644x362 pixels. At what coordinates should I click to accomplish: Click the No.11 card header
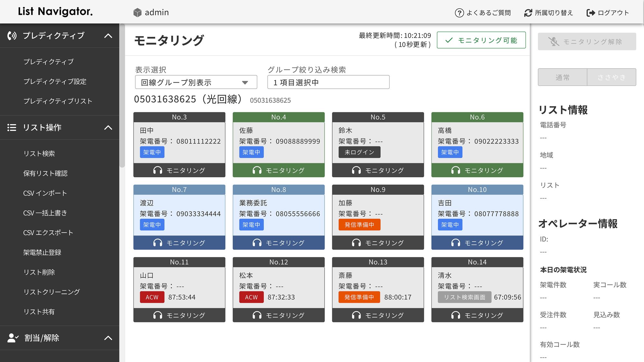179,262
